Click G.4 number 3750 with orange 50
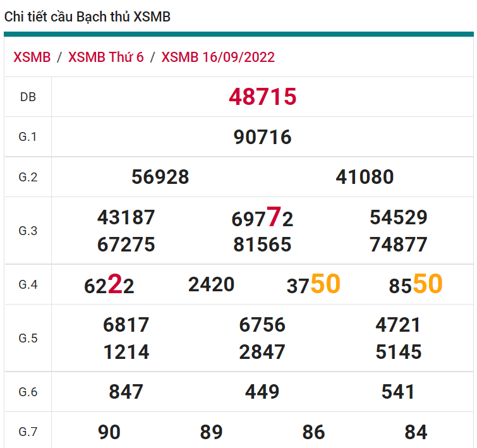 pos(313,286)
